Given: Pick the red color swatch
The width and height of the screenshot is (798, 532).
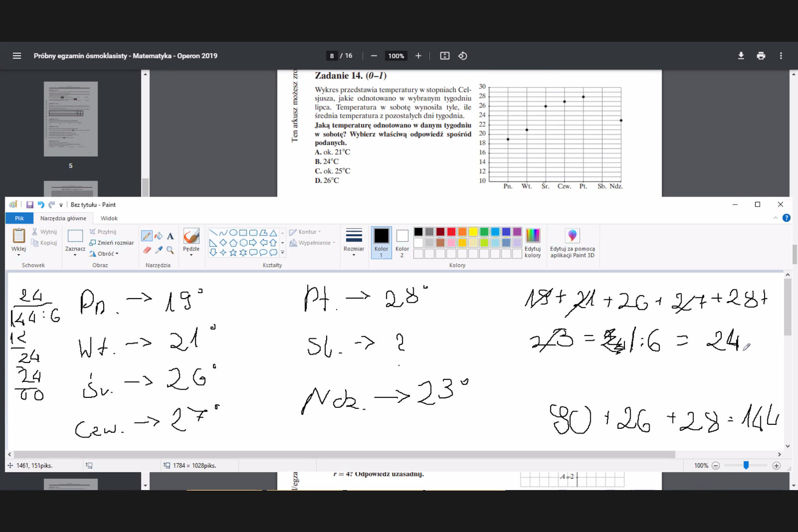Looking at the screenshot, I should (x=451, y=232).
